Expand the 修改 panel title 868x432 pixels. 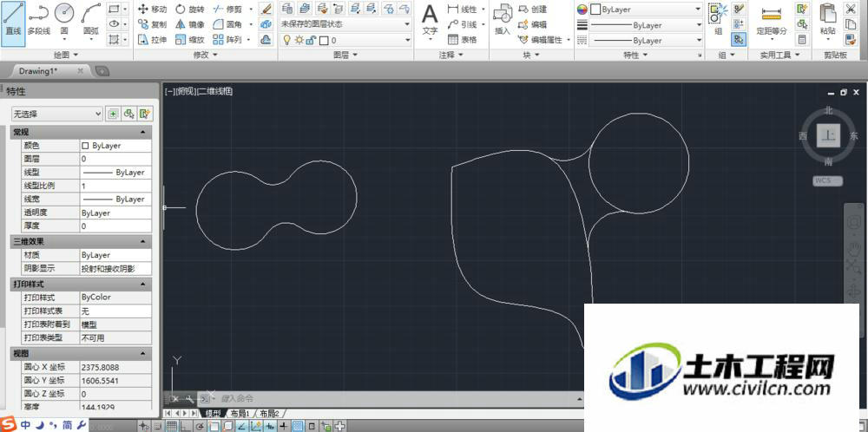206,55
